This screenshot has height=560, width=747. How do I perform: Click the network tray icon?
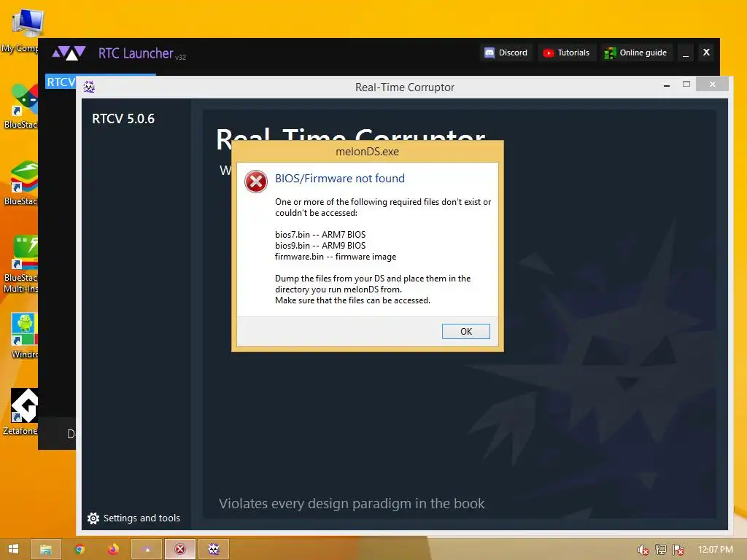pos(660,550)
